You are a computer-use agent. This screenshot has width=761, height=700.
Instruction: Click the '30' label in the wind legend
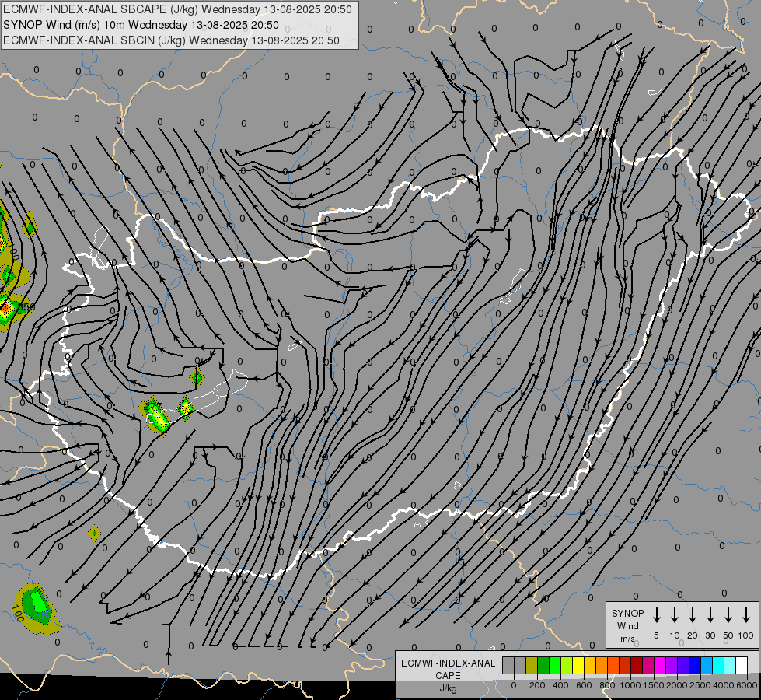pyautogui.click(x=710, y=635)
